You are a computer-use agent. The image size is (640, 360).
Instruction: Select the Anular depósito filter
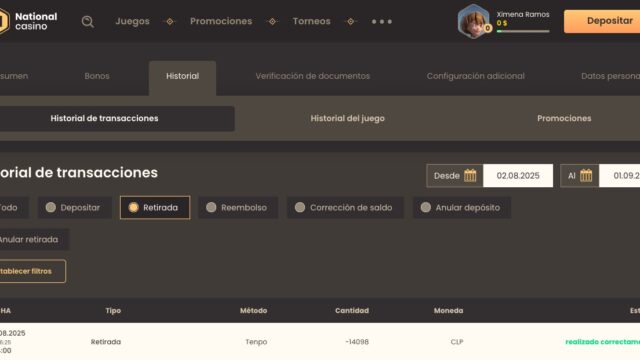462,208
